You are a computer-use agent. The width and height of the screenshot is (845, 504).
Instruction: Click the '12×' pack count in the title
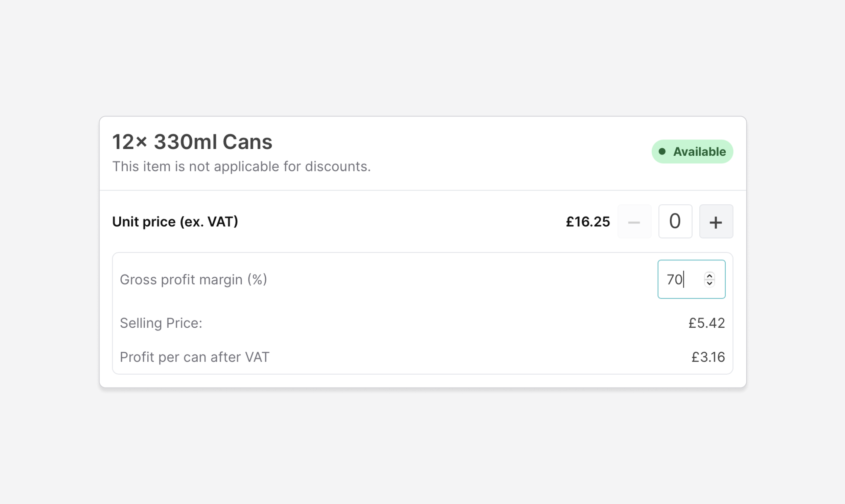[129, 142]
